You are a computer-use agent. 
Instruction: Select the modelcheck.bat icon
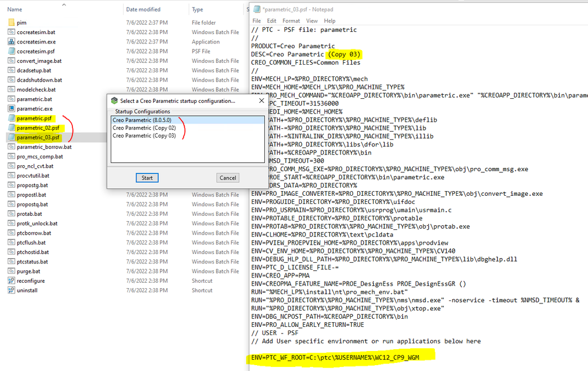(x=11, y=89)
